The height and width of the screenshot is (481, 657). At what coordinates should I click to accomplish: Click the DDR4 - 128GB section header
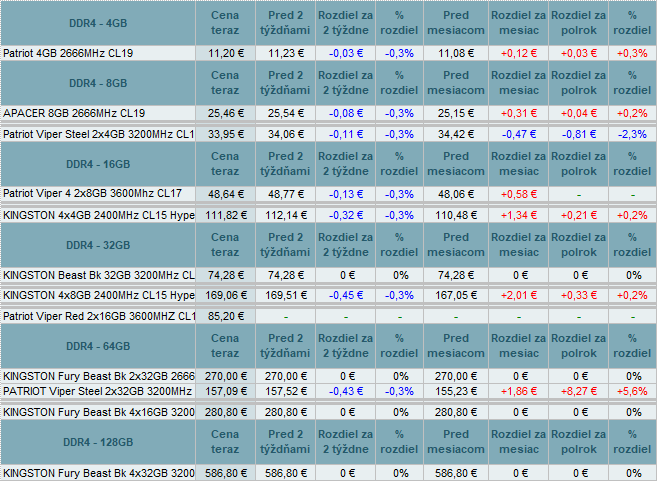pos(98,442)
